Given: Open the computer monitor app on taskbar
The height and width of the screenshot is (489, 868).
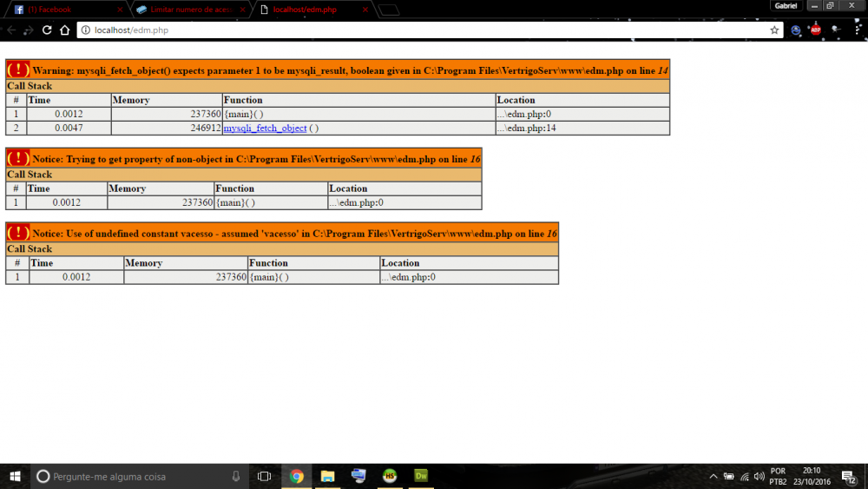Looking at the screenshot, I should (358, 476).
